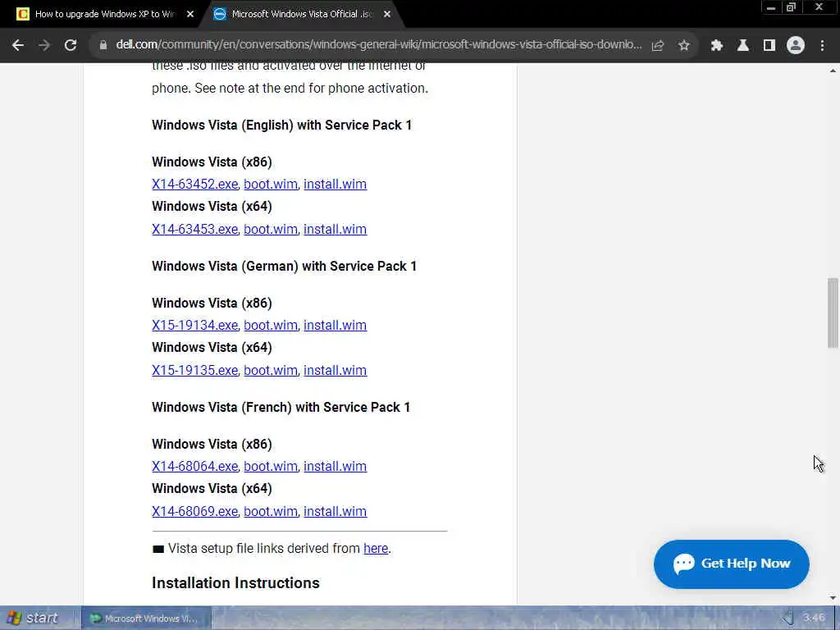Toggle the side panel icon

point(769,46)
